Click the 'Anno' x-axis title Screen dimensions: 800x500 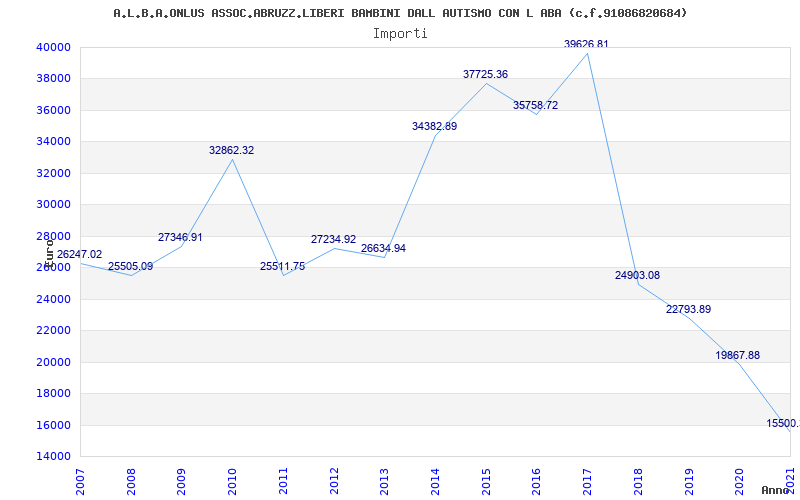[776, 490]
